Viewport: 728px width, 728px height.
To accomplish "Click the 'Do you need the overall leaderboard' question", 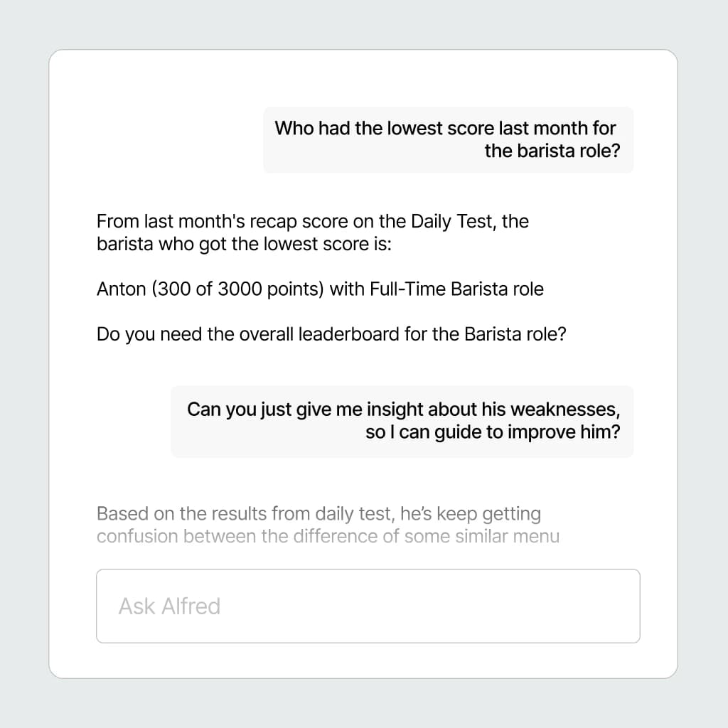I will tap(331, 333).
